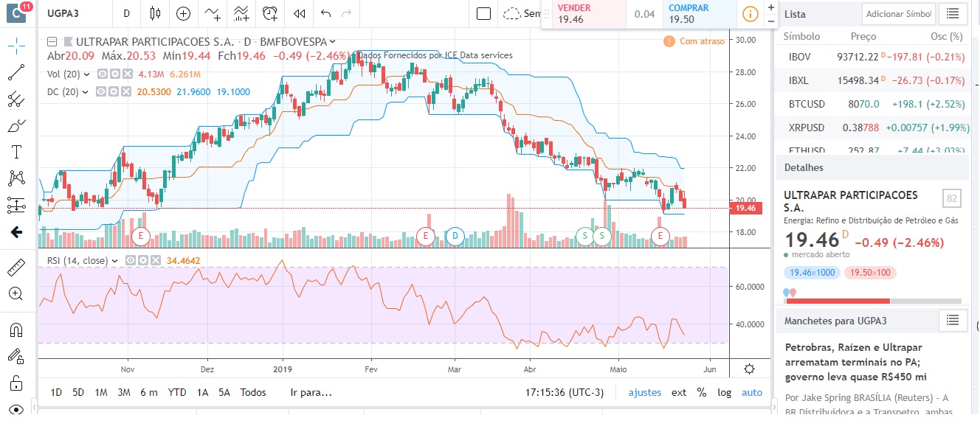Expand the Vol (20) indicator menu
This screenshot has width=980, height=429.
pyautogui.click(x=87, y=74)
